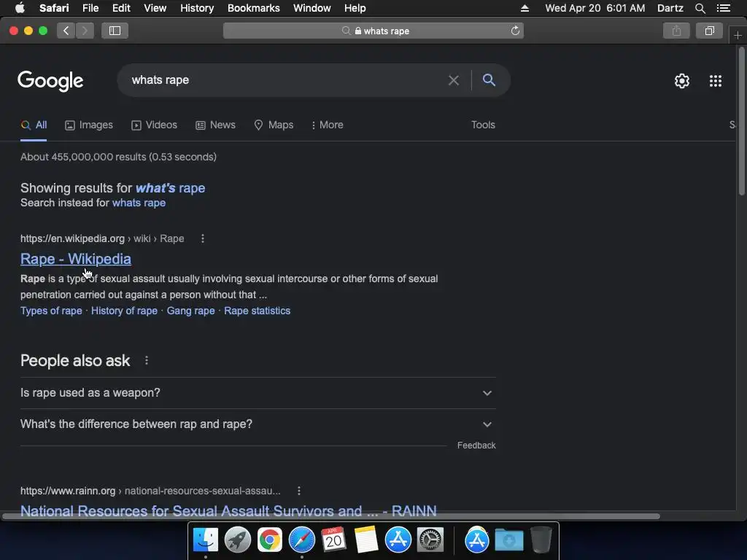Open the Rape - Wikipedia link
747x560 pixels.
click(76, 259)
